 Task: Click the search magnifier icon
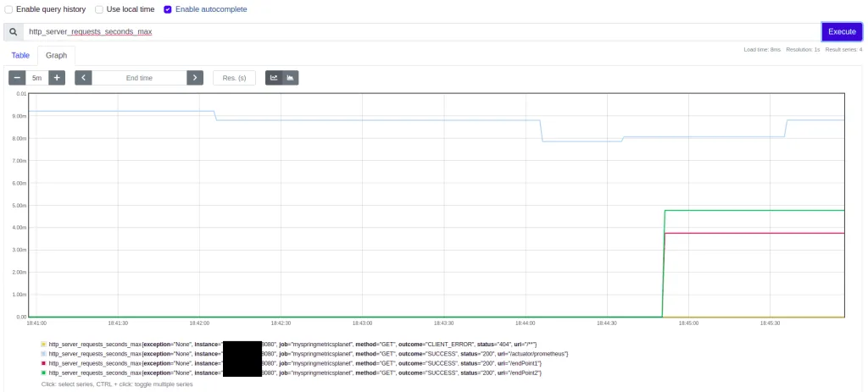coord(14,32)
